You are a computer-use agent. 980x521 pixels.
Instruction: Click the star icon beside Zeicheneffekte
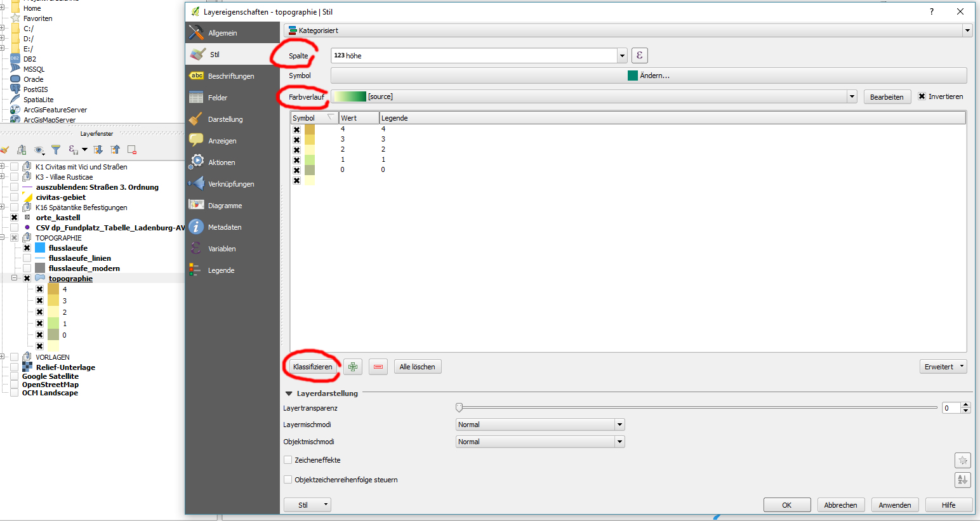pyautogui.click(x=963, y=460)
